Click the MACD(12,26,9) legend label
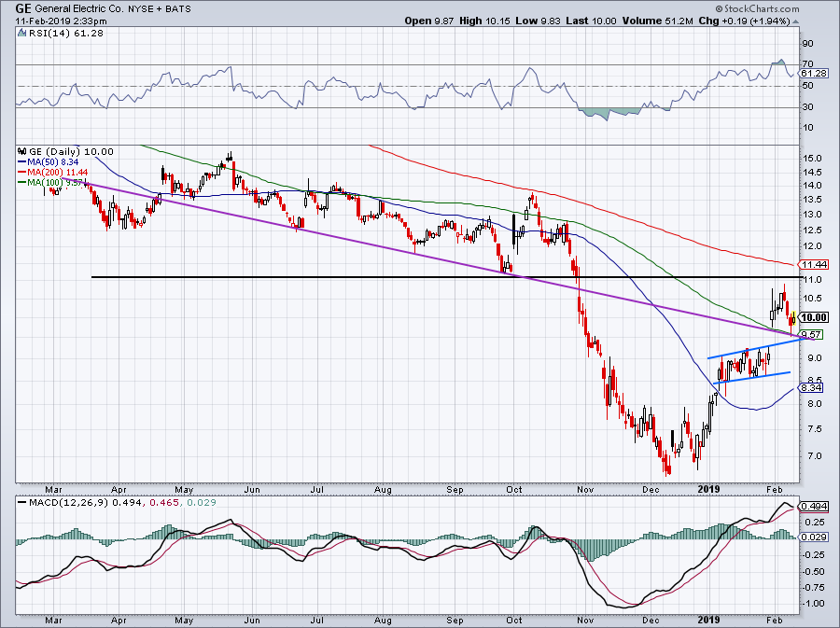 click(x=70, y=503)
